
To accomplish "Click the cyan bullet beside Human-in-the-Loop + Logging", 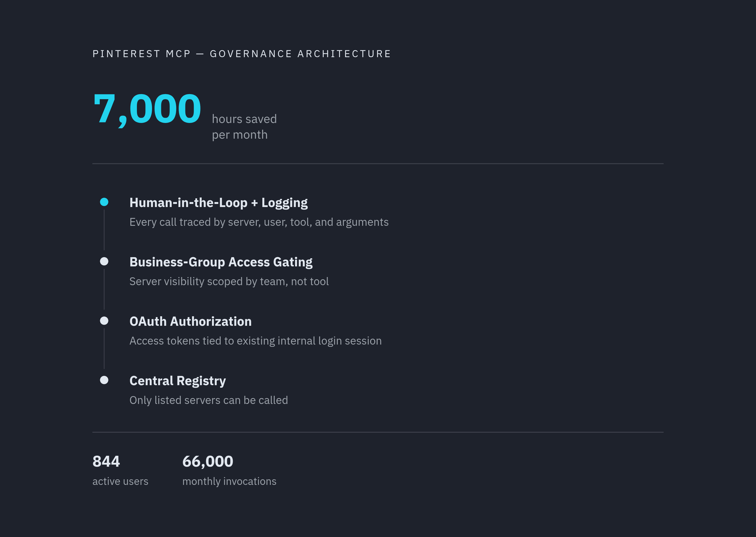I will pyautogui.click(x=104, y=202).
